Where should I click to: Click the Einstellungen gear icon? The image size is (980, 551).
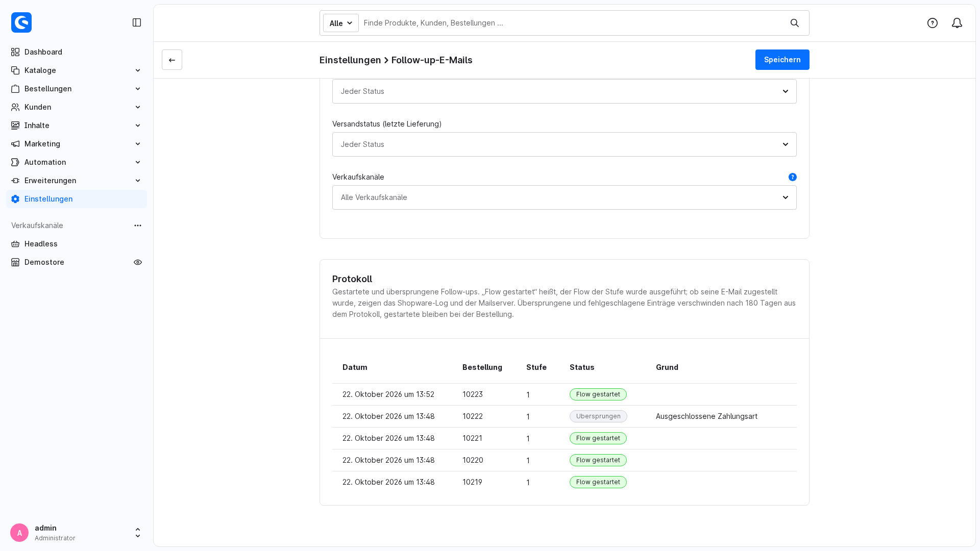(15, 199)
